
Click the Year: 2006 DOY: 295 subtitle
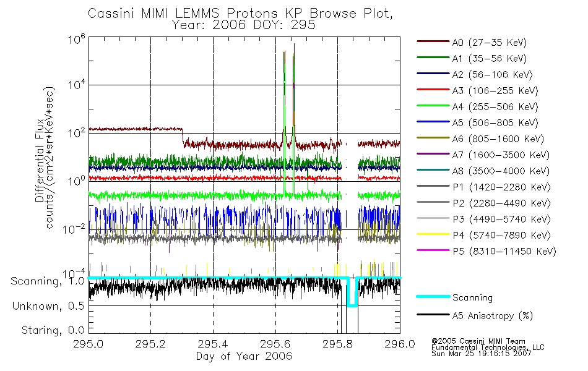point(244,25)
